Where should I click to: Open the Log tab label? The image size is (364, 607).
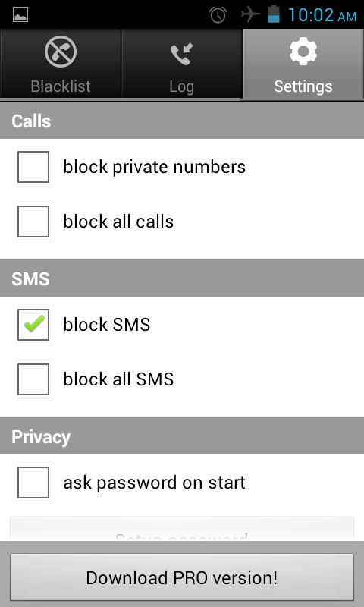[181, 86]
